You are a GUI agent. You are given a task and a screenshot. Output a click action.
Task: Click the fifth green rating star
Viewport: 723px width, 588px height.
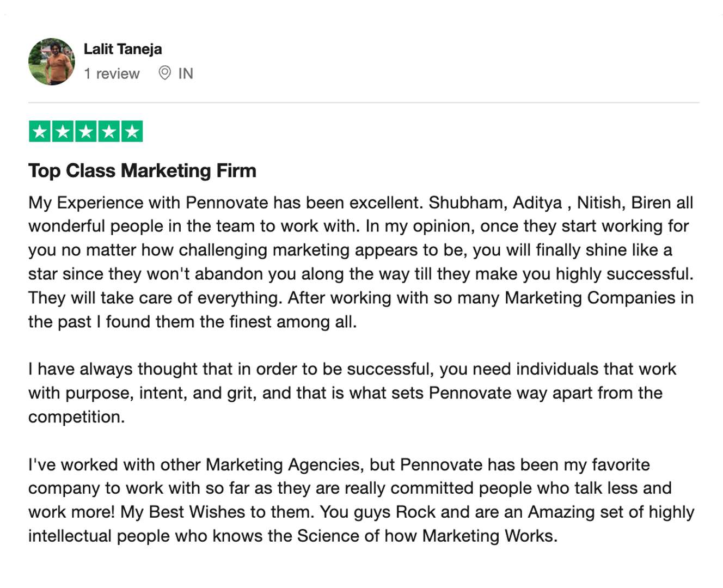132,131
